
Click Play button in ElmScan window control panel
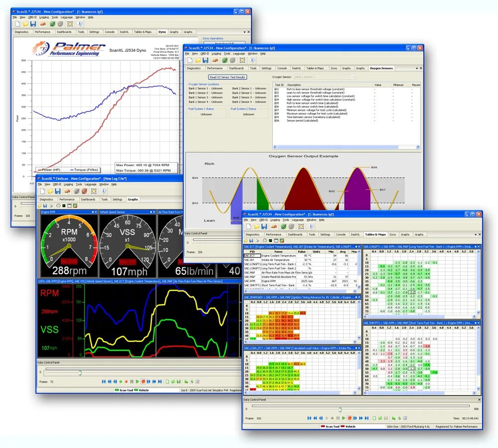click(x=137, y=382)
